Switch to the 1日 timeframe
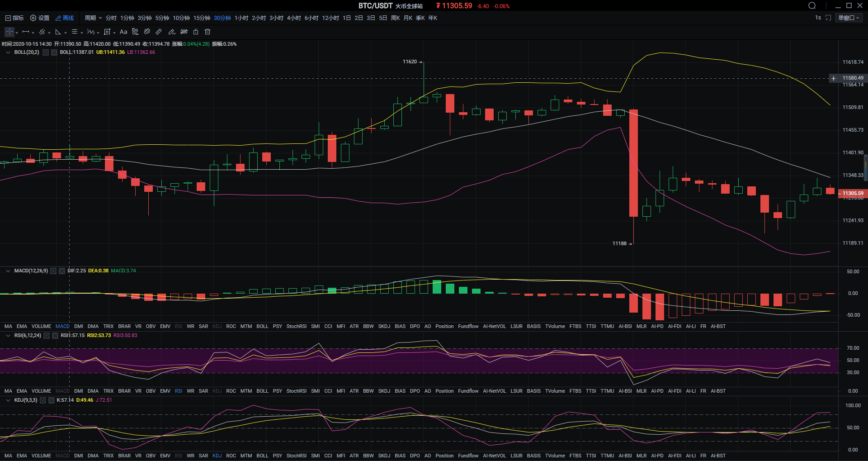The image size is (868, 461). coord(347,18)
